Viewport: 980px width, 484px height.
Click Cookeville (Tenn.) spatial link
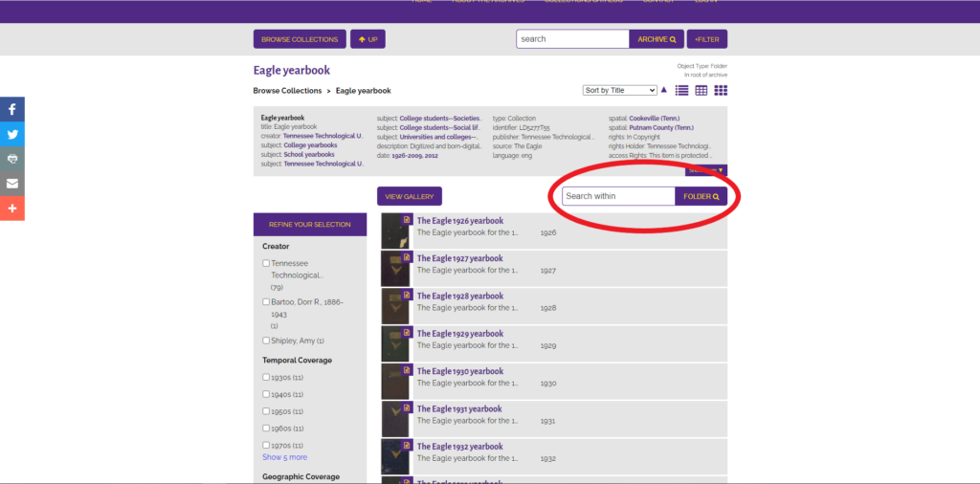655,118
